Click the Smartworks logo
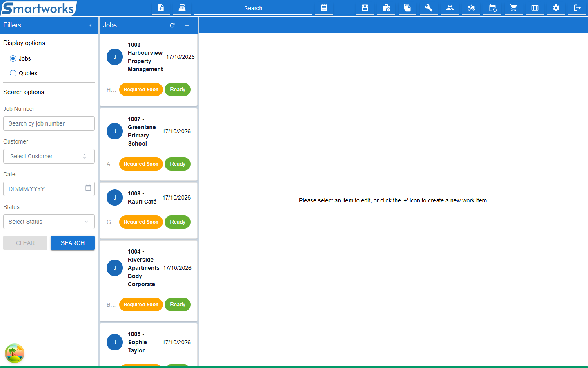This screenshot has height=368, width=588. click(x=39, y=8)
